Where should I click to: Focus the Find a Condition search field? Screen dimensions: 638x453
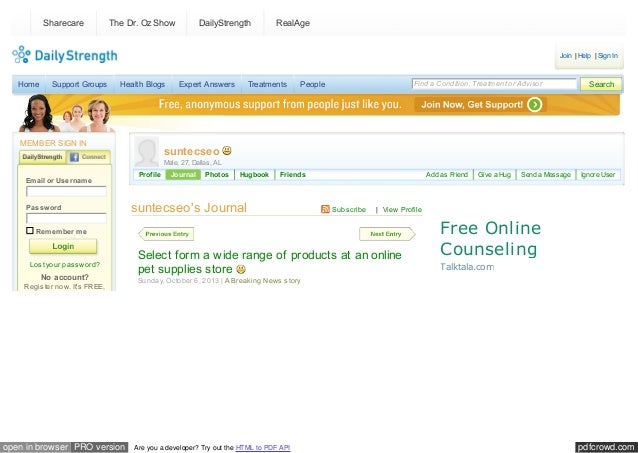(x=494, y=84)
